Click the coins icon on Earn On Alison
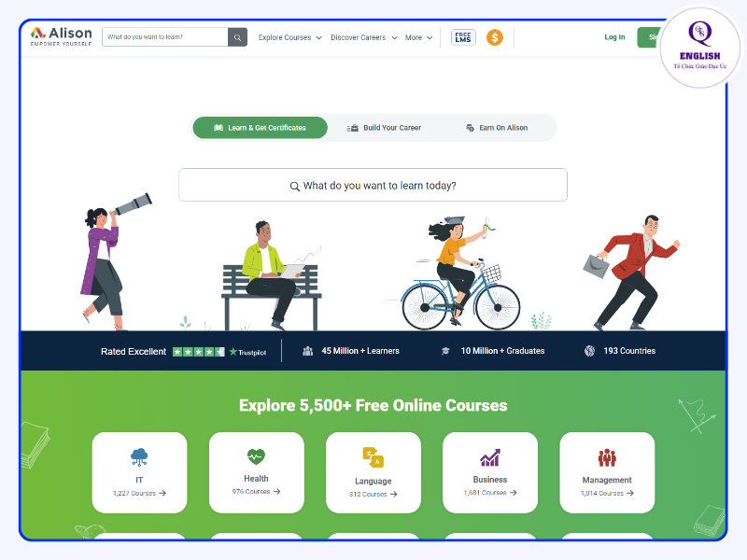The width and height of the screenshot is (747, 560). pos(470,128)
